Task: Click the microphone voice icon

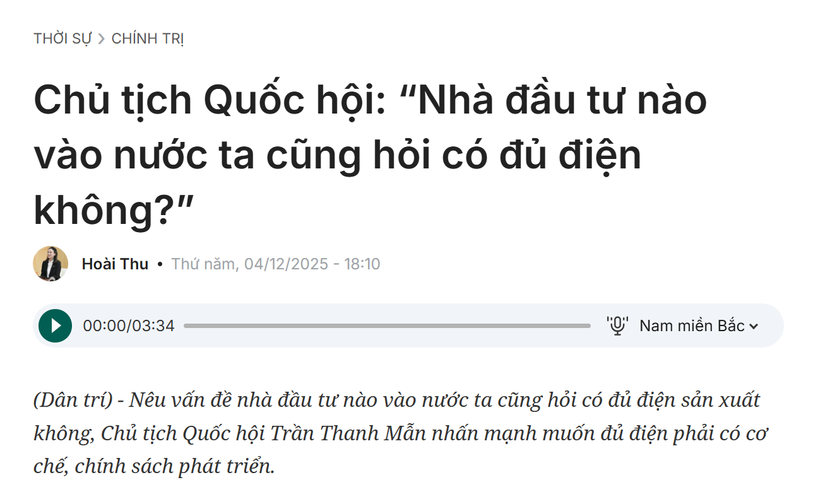Action: 617,325
